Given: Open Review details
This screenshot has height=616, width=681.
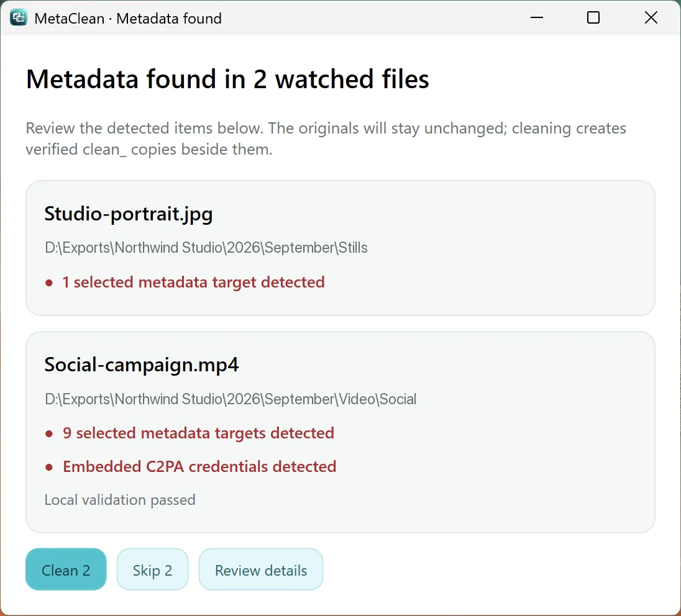Looking at the screenshot, I should click(x=261, y=569).
